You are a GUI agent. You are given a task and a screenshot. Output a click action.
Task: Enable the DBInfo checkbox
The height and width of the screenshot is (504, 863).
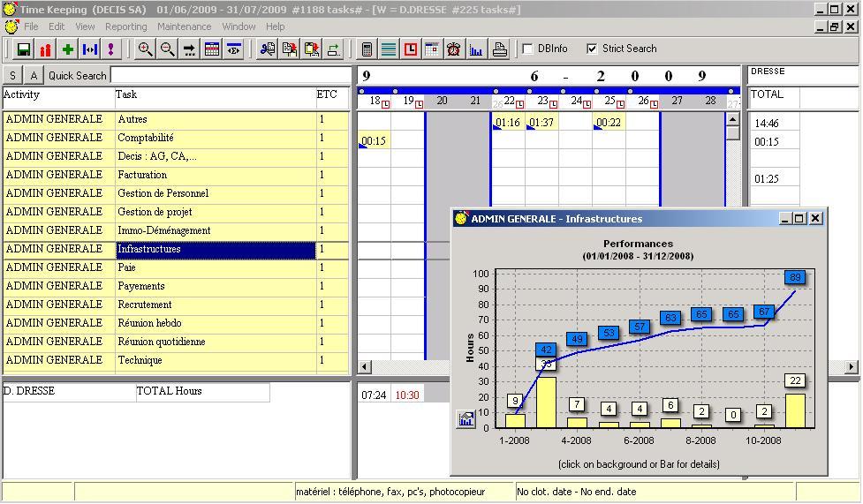tap(528, 49)
